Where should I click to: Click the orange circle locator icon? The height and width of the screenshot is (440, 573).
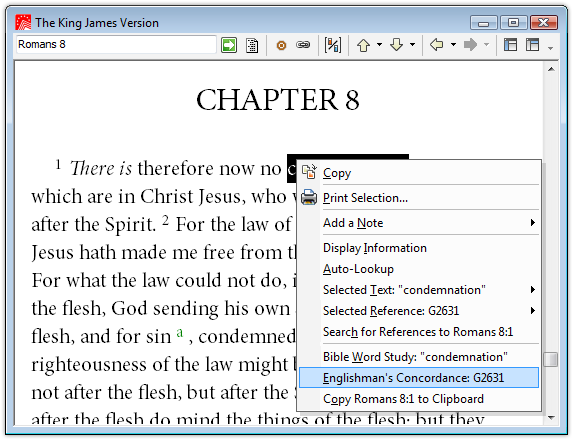click(x=281, y=45)
